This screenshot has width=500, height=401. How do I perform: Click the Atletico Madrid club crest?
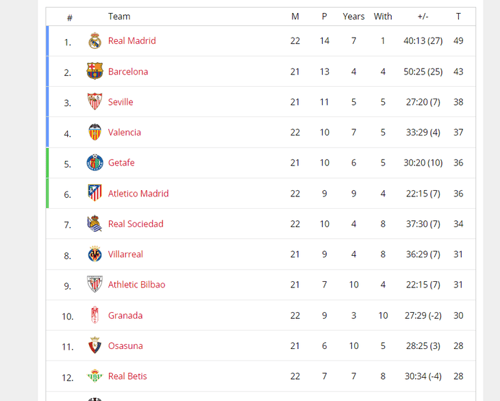(95, 193)
